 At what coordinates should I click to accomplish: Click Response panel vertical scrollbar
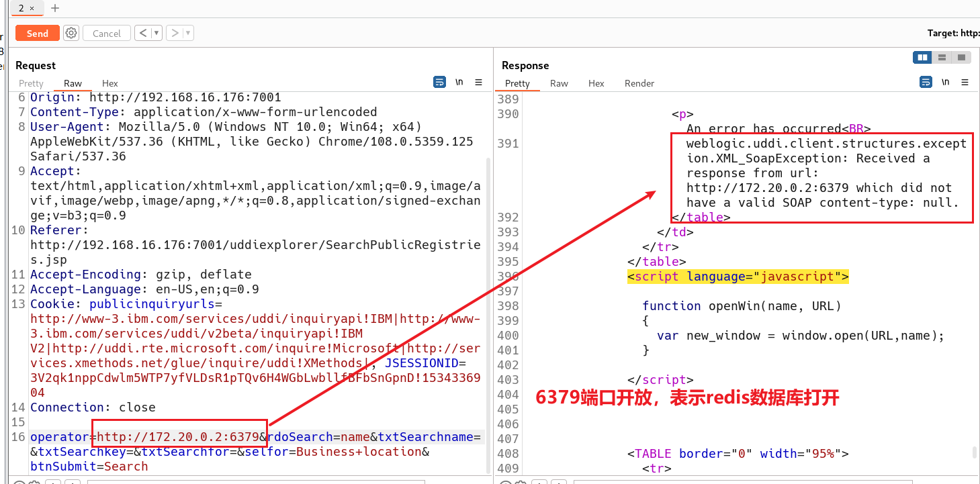point(975,452)
